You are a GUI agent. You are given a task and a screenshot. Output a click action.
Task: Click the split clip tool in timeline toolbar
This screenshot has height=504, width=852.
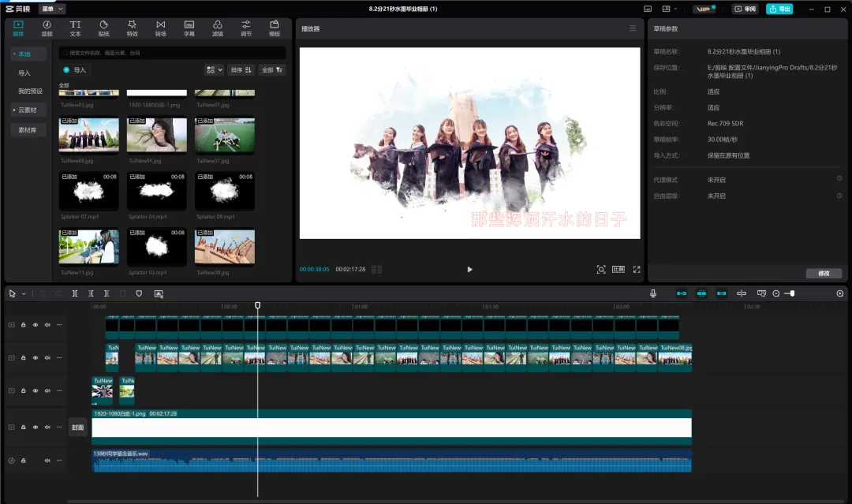click(x=75, y=293)
